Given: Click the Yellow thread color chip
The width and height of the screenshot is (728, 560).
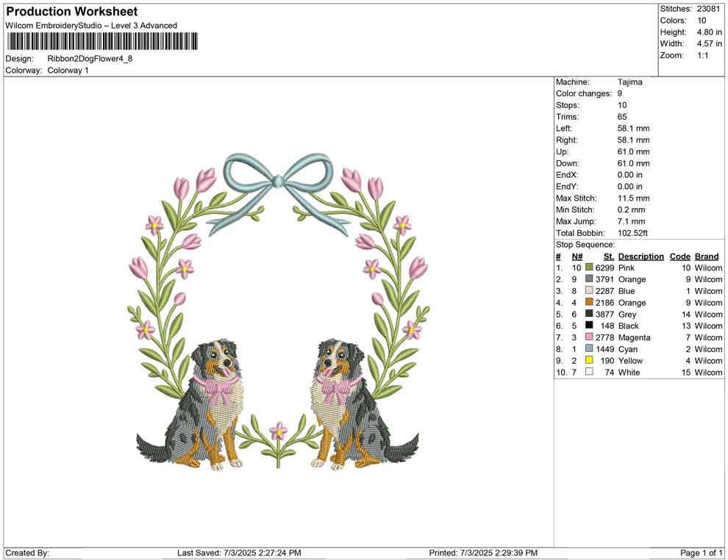Looking at the screenshot, I should pos(588,360).
